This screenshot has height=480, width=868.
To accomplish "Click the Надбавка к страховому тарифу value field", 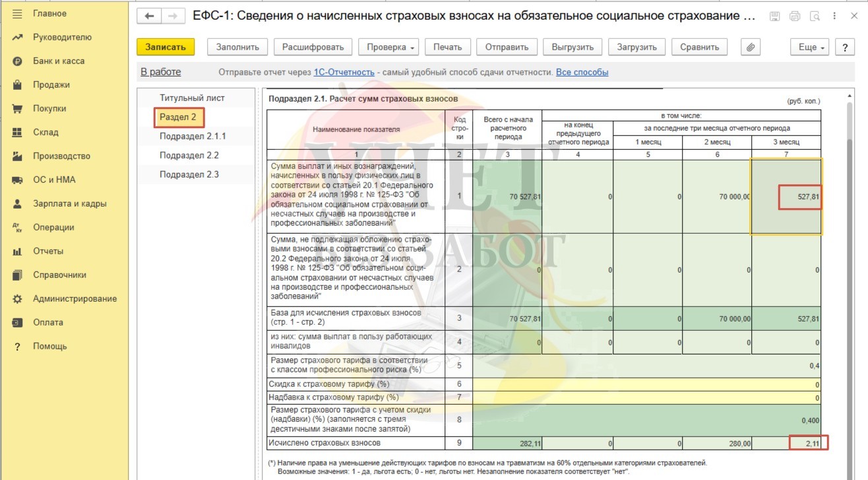I will (647, 397).
